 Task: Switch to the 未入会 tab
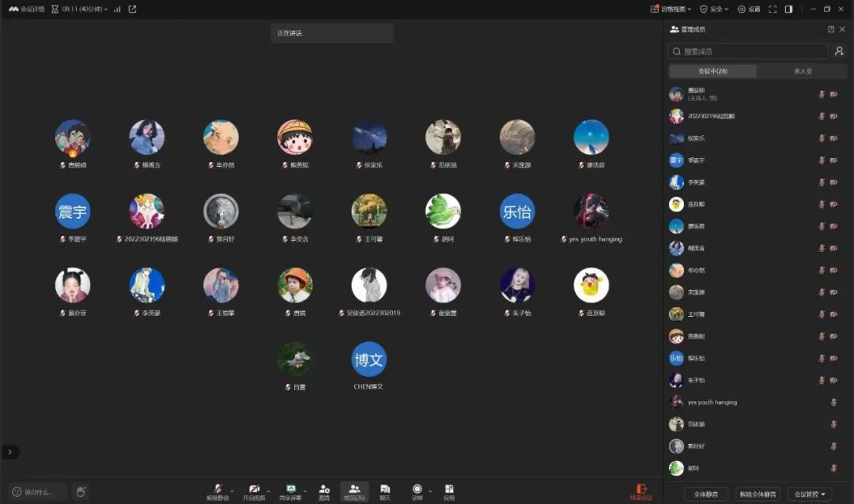pyautogui.click(x=802, y=71)
